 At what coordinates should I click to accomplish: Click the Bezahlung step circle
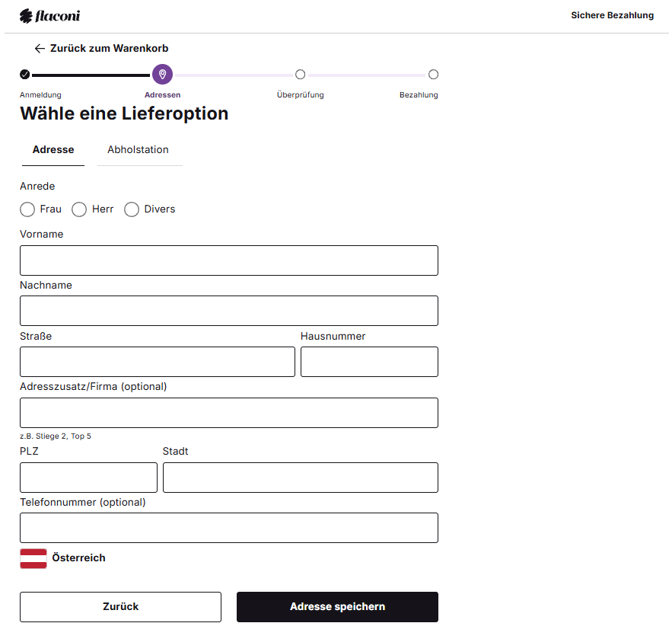(433, 75)
